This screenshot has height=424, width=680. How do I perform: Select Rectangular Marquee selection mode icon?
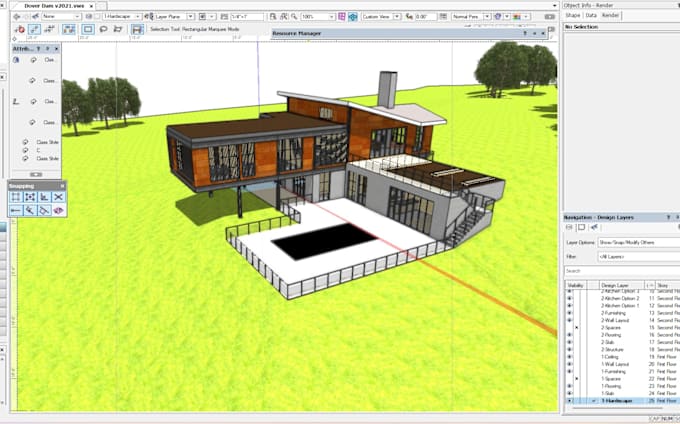tap(88, 29)
